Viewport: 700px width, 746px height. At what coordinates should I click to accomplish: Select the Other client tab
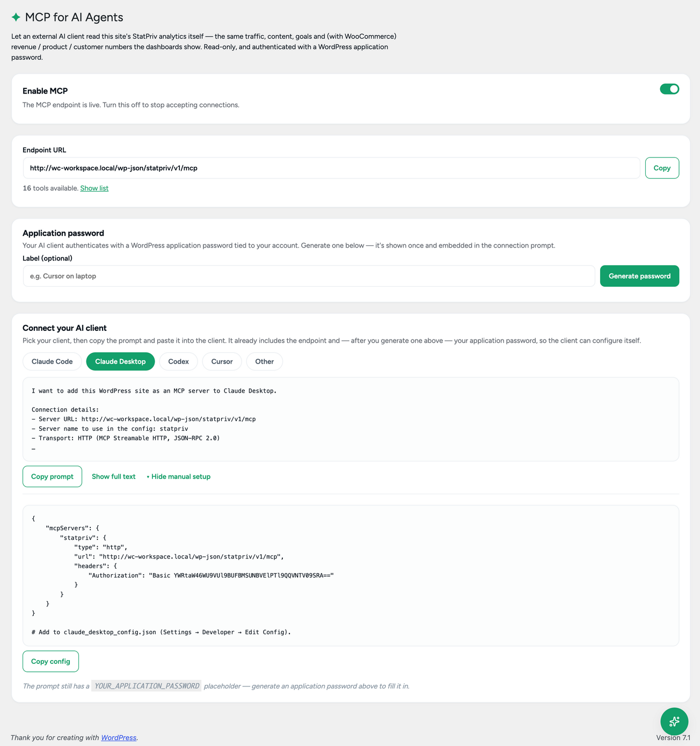point(264,361)
